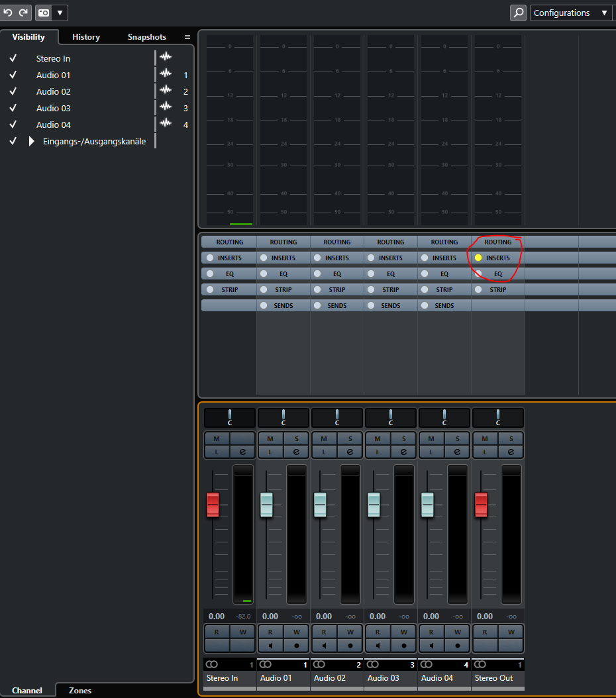Viewport: 616px width, 698px height.
Task: Enable Read automation on Audio 01
Action: 270,632
